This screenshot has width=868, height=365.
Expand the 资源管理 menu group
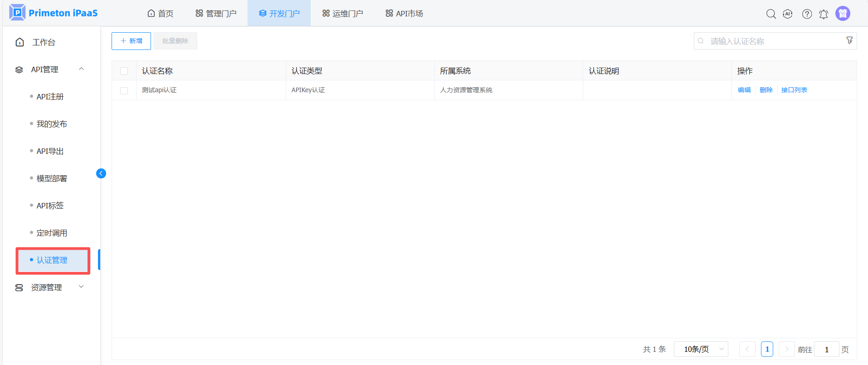click(82, 287)
